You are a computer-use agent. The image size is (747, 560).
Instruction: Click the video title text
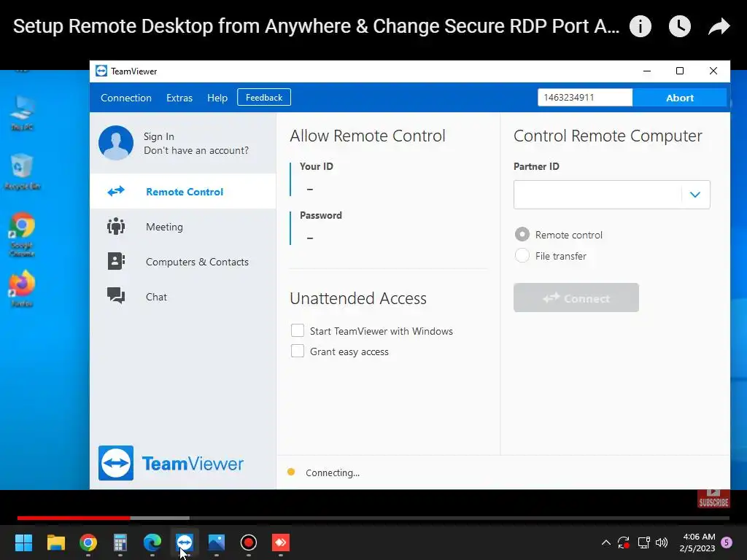click(x=317, y=26)
